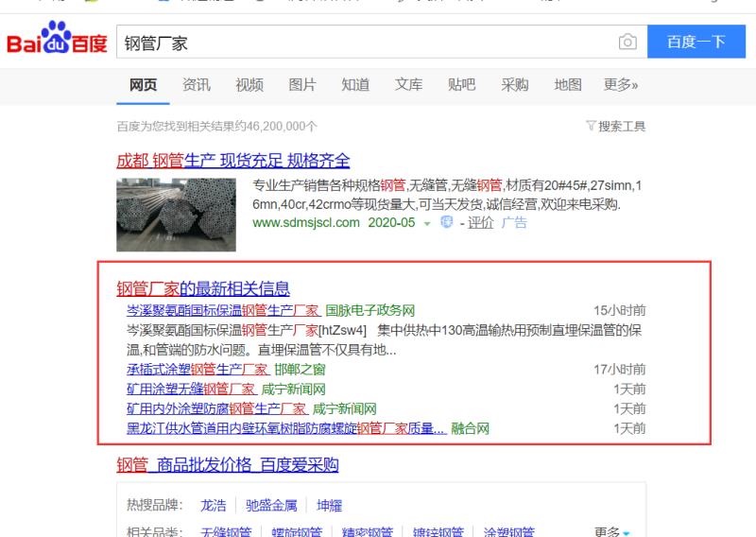Go to the 贴吧 tab
Screen dimensions: 756x537
[461, 85]
